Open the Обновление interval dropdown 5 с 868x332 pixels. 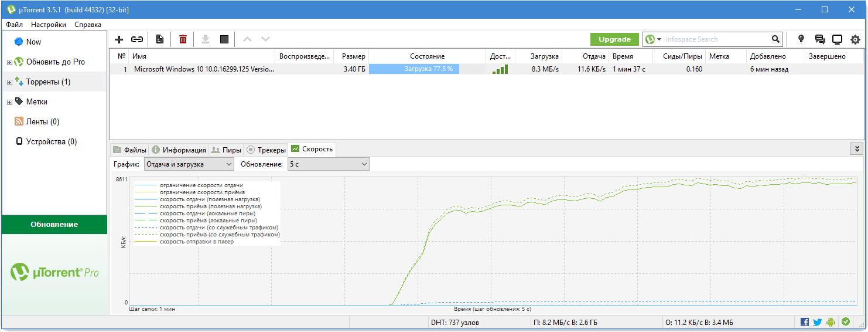tap(328, 164)
